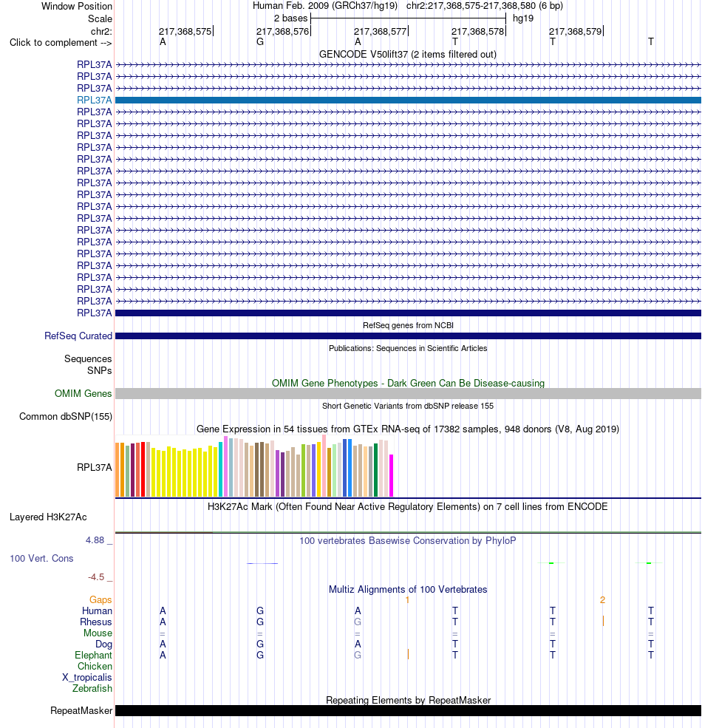Open the OMIM Genes track label
The image size is (702, 728).
[83, 393]
